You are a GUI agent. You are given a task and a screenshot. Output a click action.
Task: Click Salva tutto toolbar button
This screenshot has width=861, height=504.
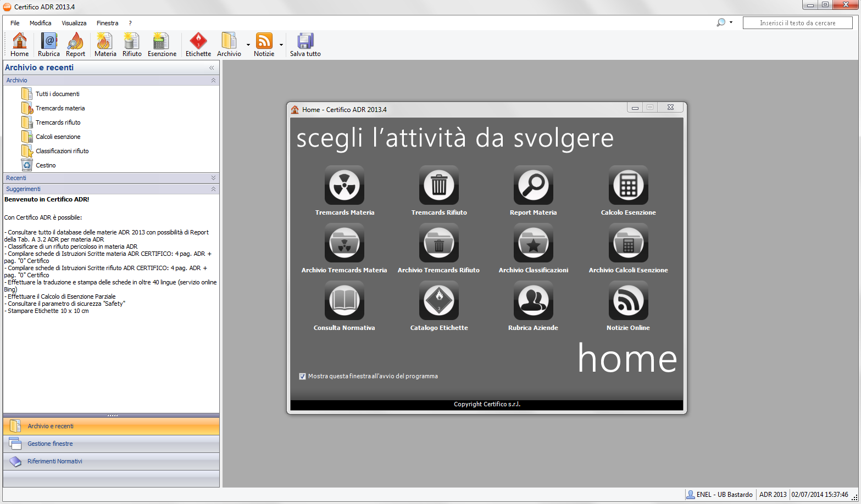point(305,44)
